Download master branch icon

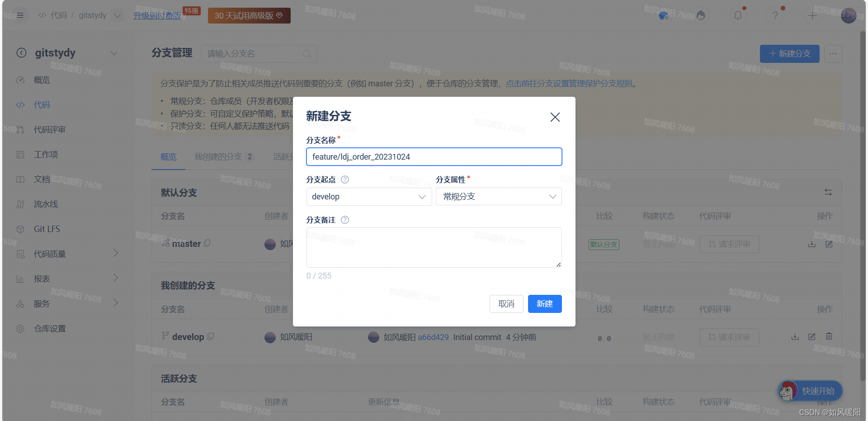coord(812,244)
